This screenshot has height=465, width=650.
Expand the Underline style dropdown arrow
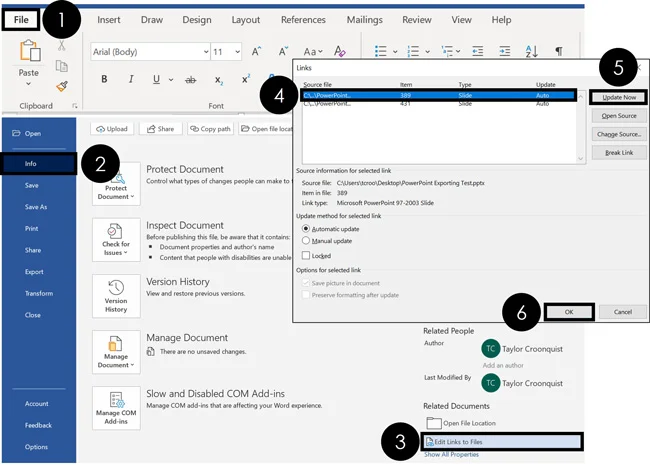[x=171, y=80]
